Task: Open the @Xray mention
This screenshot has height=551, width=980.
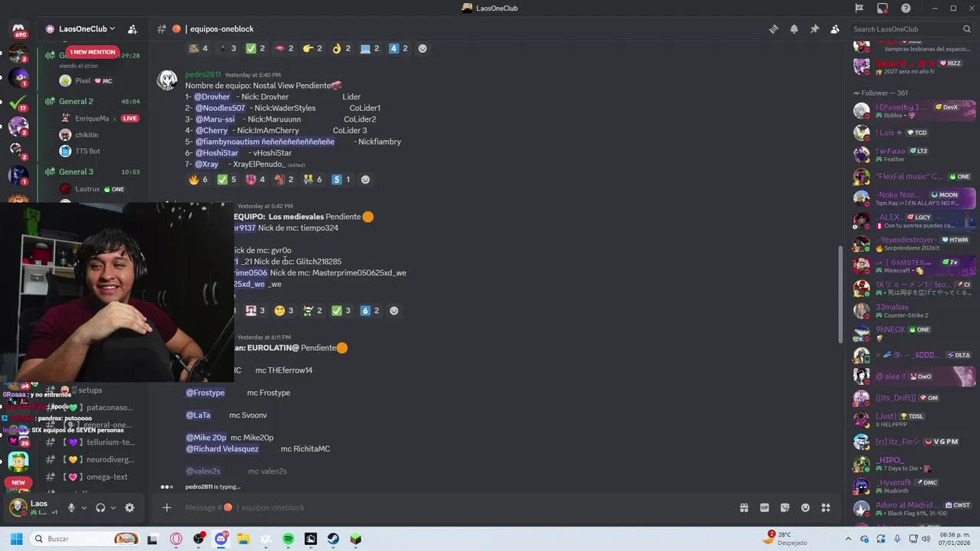Action: tap(207, 164)
